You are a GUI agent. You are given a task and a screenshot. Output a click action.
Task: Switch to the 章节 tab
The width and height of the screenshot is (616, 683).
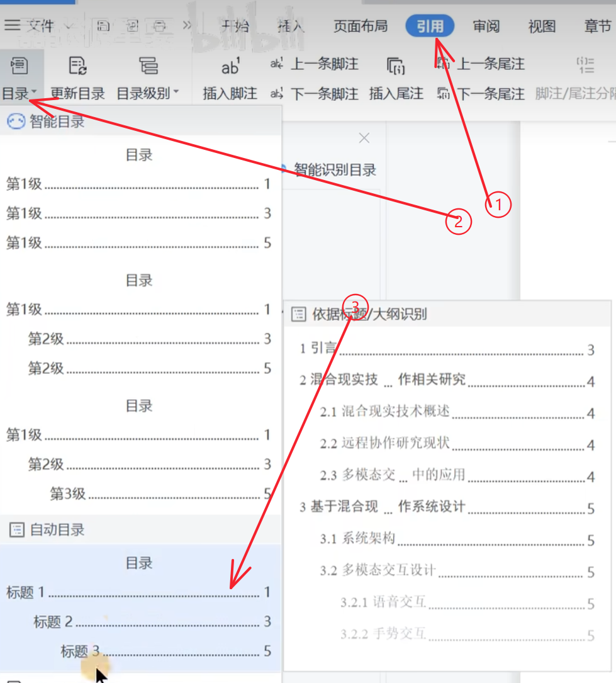[598, 26]
